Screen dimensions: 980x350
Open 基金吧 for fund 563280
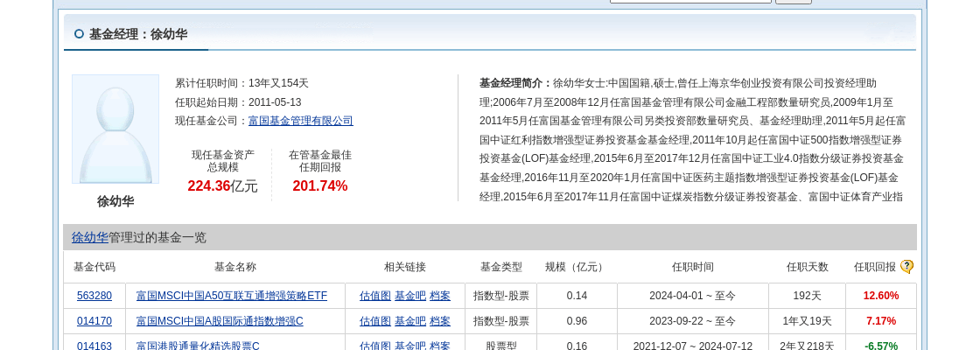(410, 297)
